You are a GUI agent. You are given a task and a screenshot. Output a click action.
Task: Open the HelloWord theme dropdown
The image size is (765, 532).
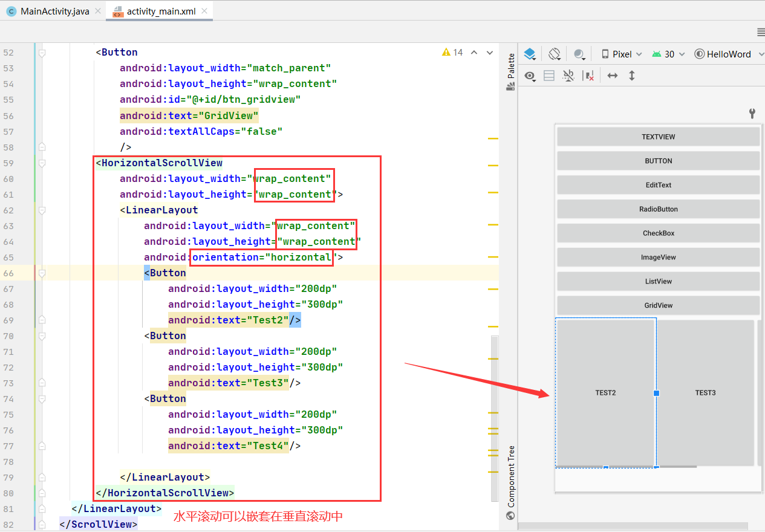click(x=729, y=54)
